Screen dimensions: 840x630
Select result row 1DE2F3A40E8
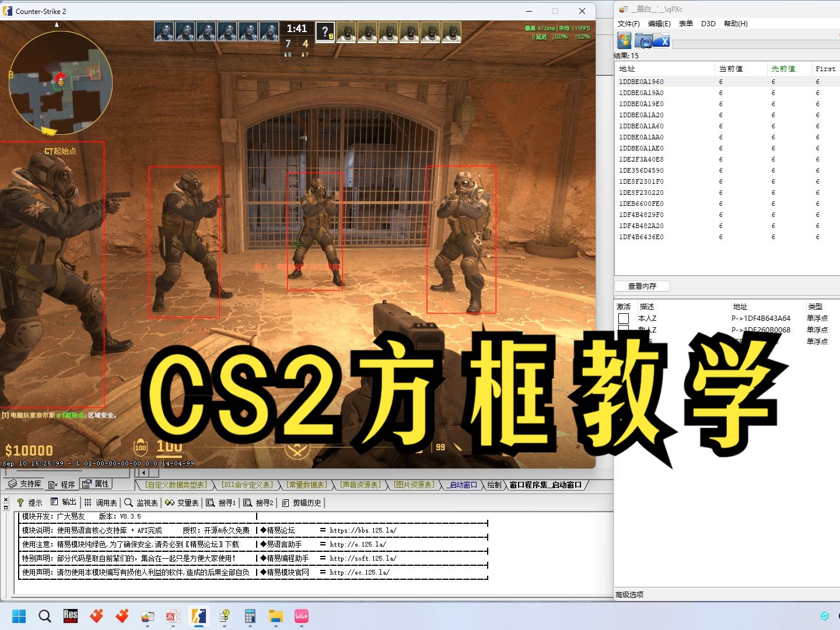[727, 159]
